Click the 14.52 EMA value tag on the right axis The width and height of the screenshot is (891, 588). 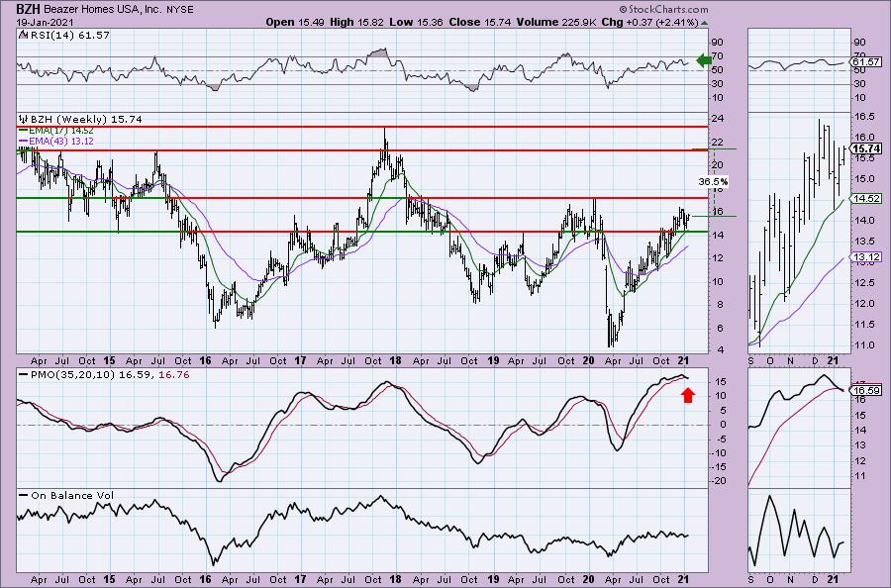866,198
